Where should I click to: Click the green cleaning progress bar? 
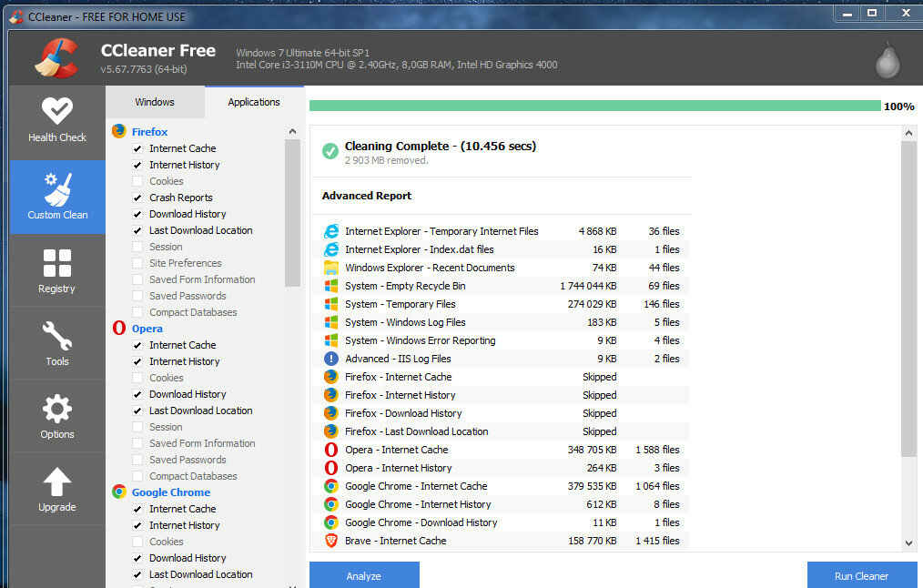click(x=595, y=106)
